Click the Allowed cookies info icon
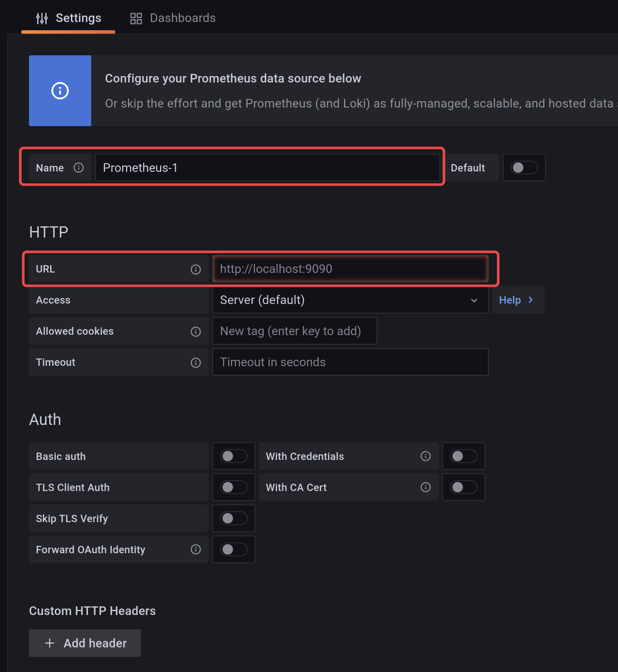Screen dimensions: 618x672 tap(196, 332)
